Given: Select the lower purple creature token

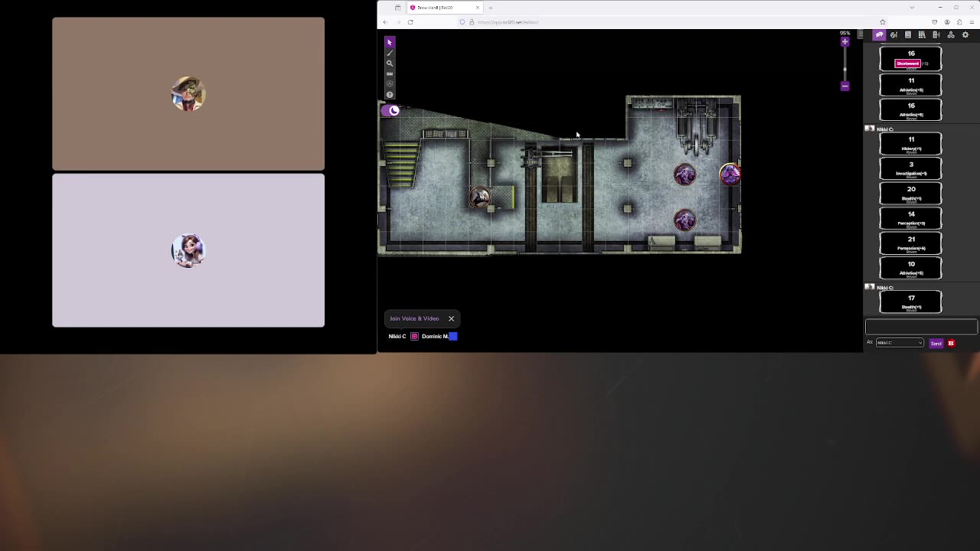Looking at the screenshot, I should coord(684,220).
